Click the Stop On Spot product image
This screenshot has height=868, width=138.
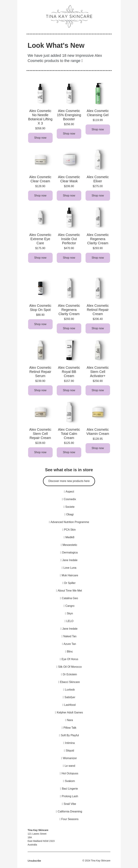[40, 288]
